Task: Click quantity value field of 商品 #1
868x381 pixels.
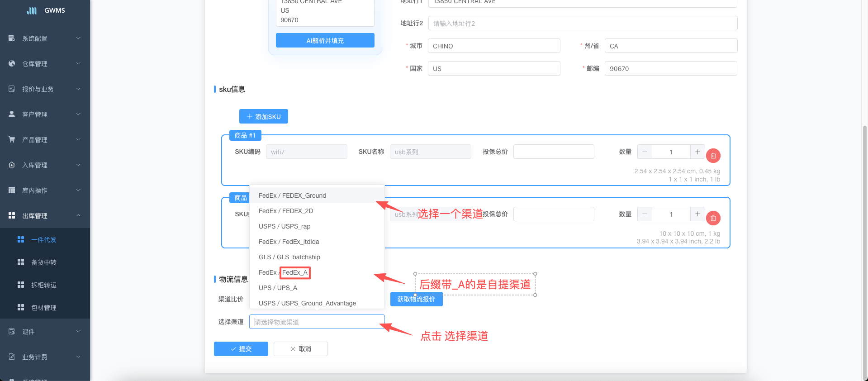Action: pos(671,152)
